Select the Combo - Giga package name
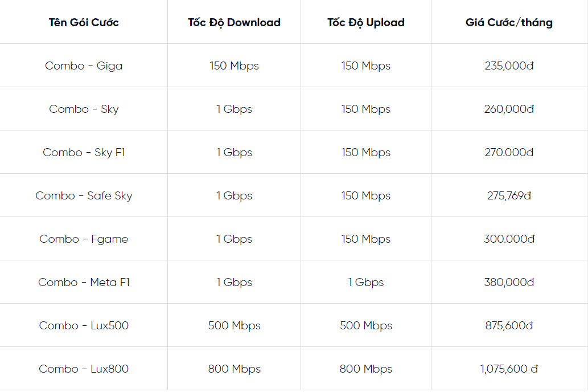Image resolution: width=588 pixels, height=392 pixels. [84, 66]
